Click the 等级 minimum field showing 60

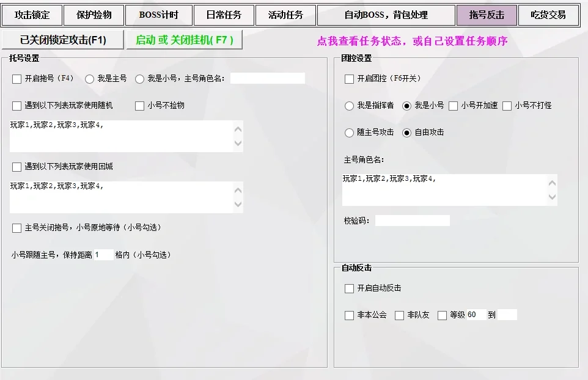click(476, 315)
